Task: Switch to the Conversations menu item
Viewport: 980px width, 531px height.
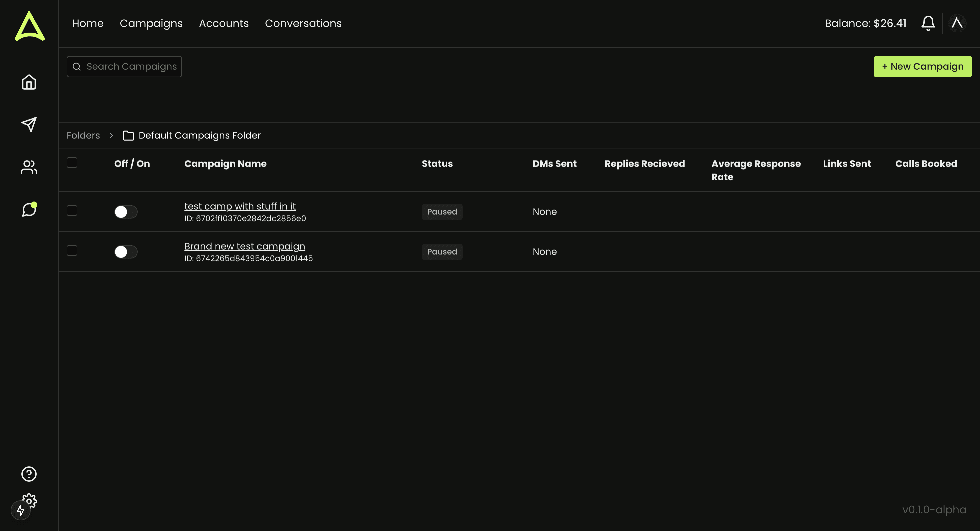Action: click(303, 23)
